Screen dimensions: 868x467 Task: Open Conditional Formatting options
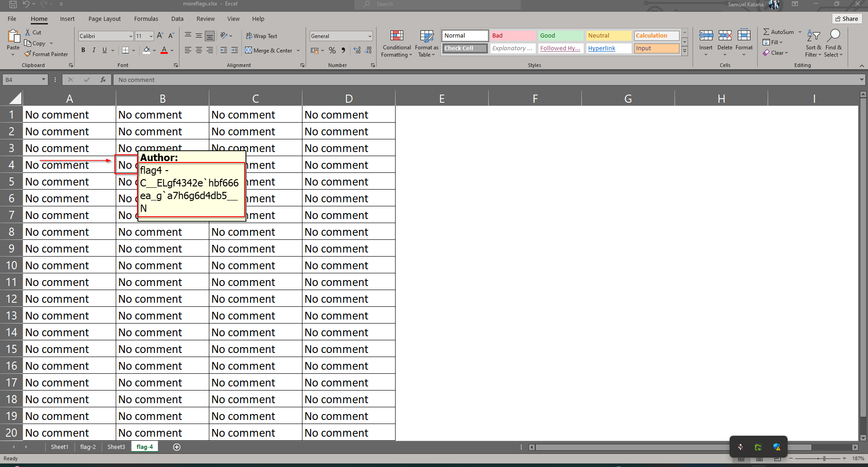tap(396, 43)
